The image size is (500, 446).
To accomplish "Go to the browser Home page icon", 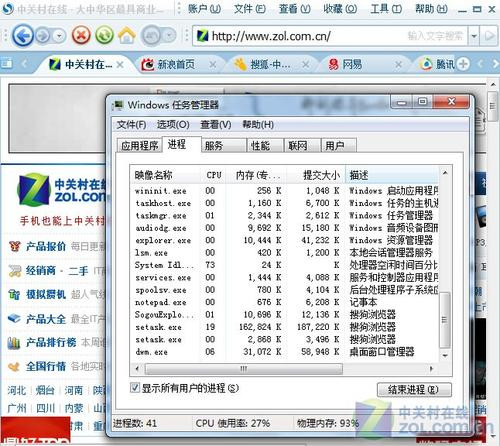I will coord(126,35).
